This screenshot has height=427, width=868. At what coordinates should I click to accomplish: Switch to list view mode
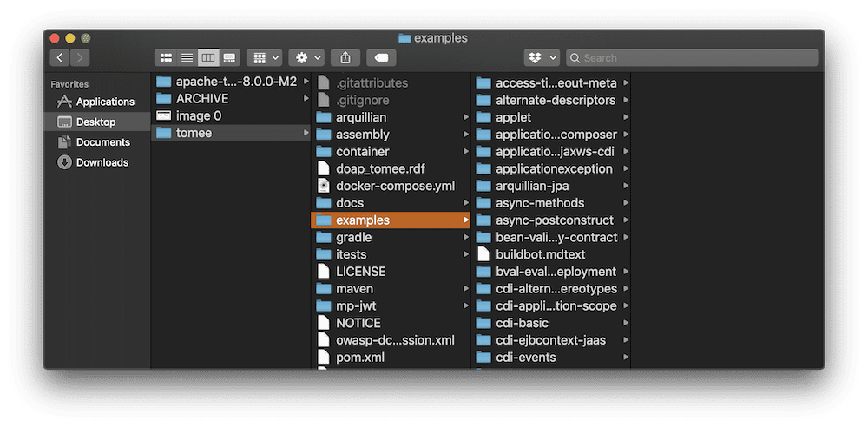click(x=187, y=57)
